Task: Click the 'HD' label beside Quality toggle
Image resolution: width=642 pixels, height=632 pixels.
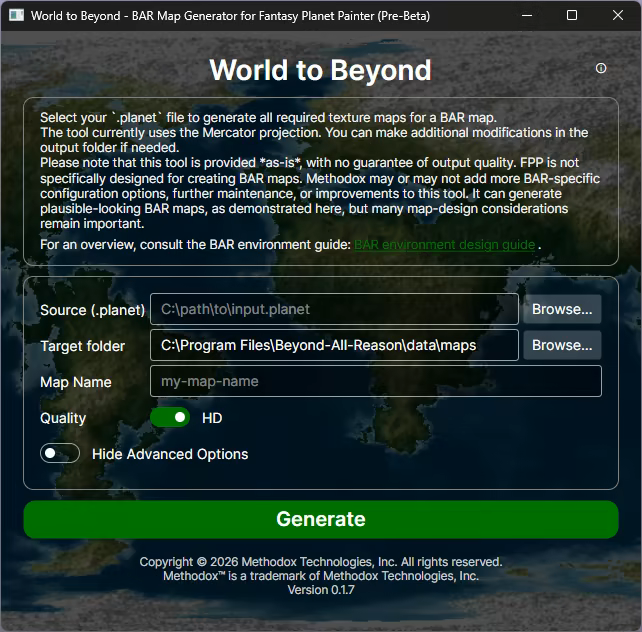Action: (212, 418)
